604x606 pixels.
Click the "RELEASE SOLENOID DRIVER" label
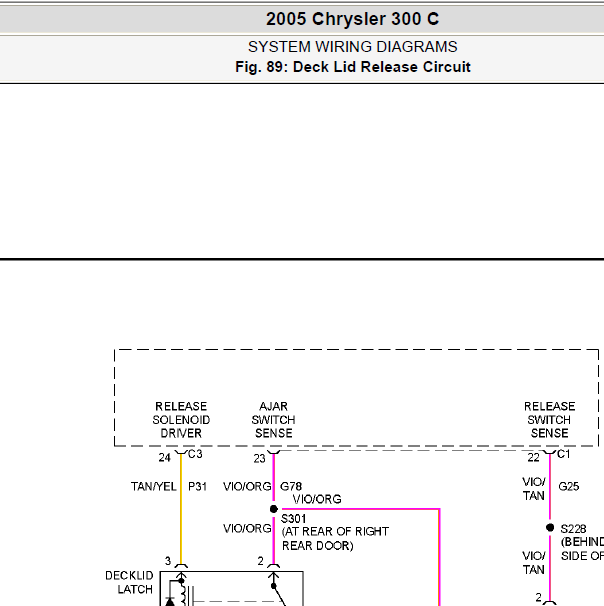tap(181, 420)
